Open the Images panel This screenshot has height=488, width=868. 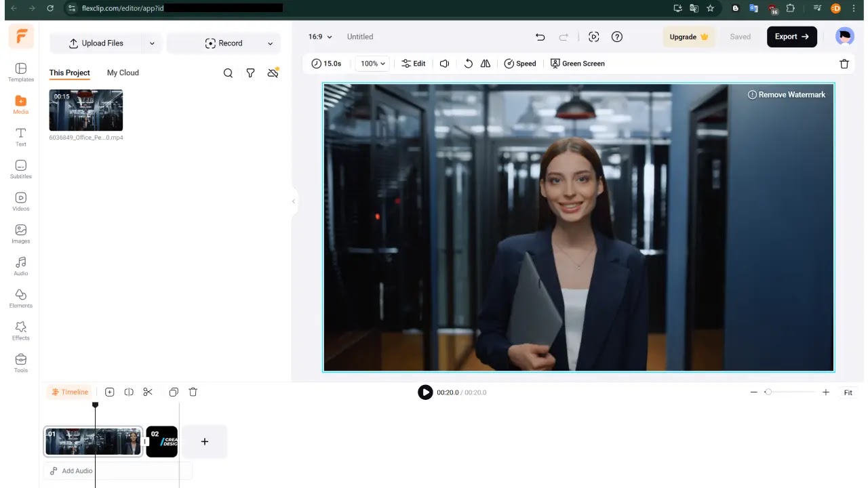(21, 234)
